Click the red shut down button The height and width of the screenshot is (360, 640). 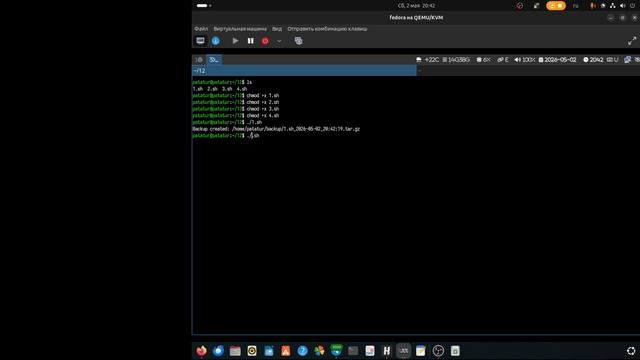(x=265, y=41)
